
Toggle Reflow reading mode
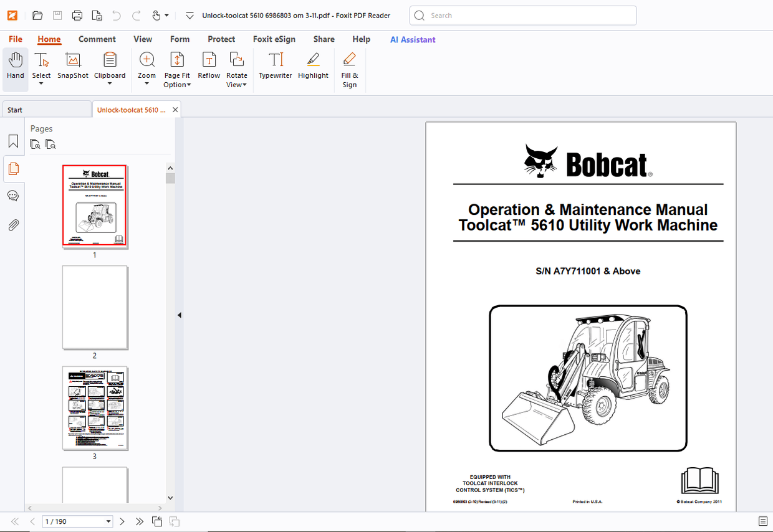click(208, 67)
